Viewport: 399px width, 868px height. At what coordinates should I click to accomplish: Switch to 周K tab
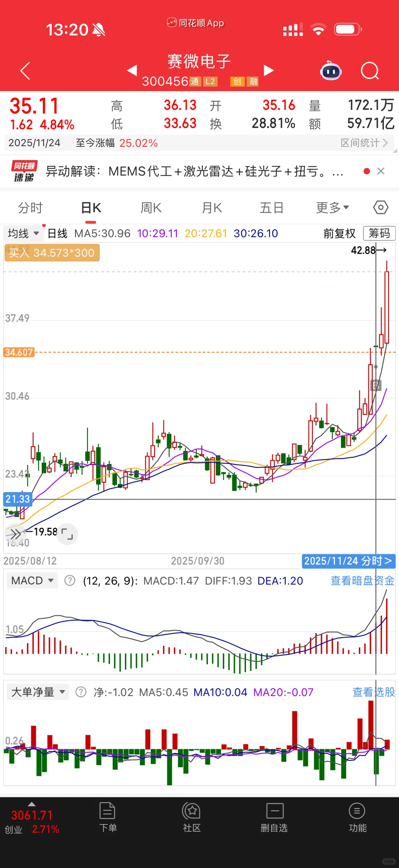151,207
